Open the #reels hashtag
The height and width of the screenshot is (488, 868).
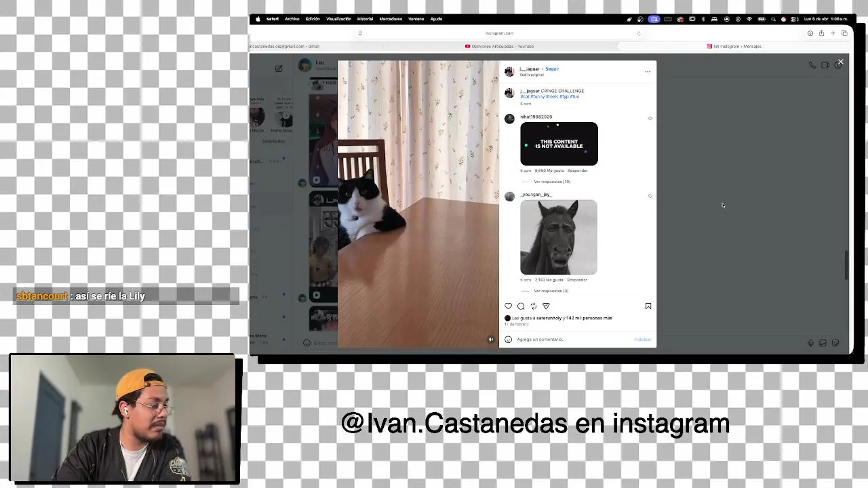tap(552, 97)
